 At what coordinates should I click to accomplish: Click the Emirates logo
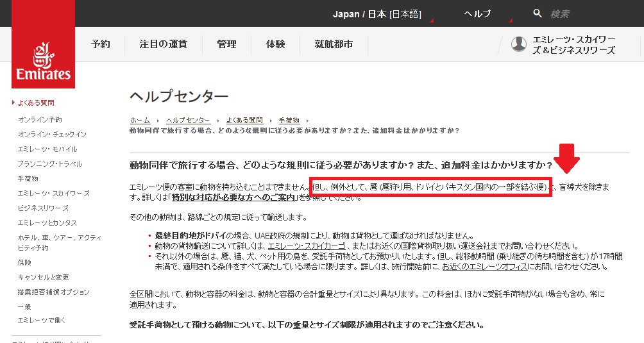coord(43,44)
